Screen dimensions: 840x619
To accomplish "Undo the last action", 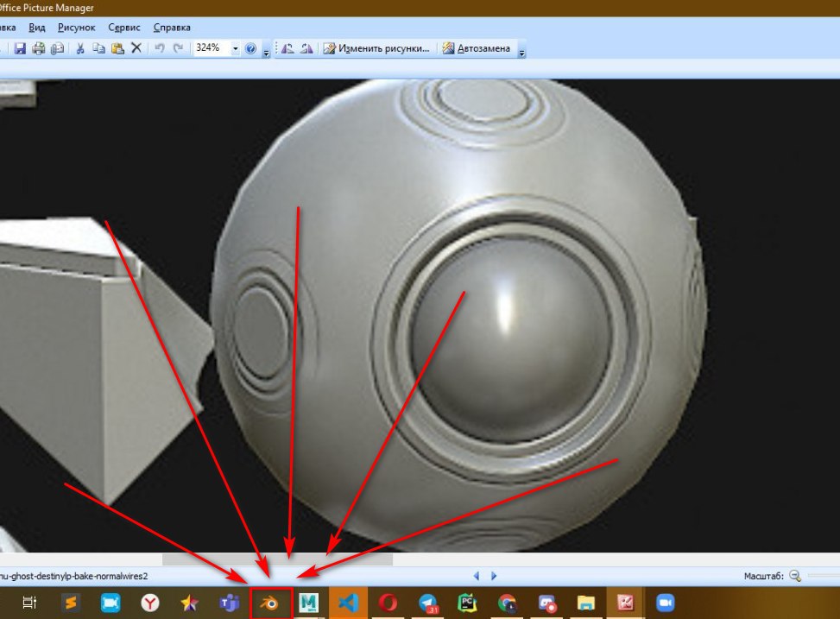I will pos(160,48).
